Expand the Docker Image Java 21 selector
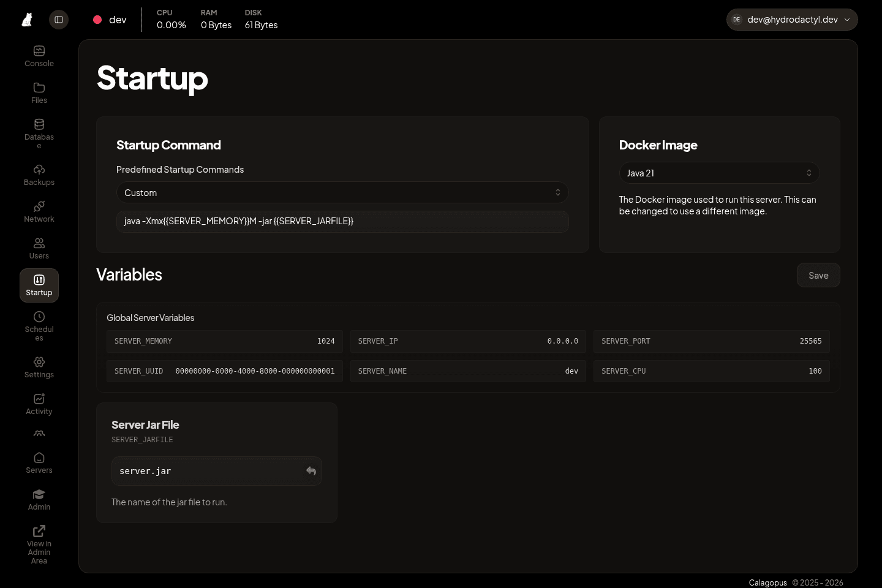Screen dimensions: 882x588 point(719,173)
